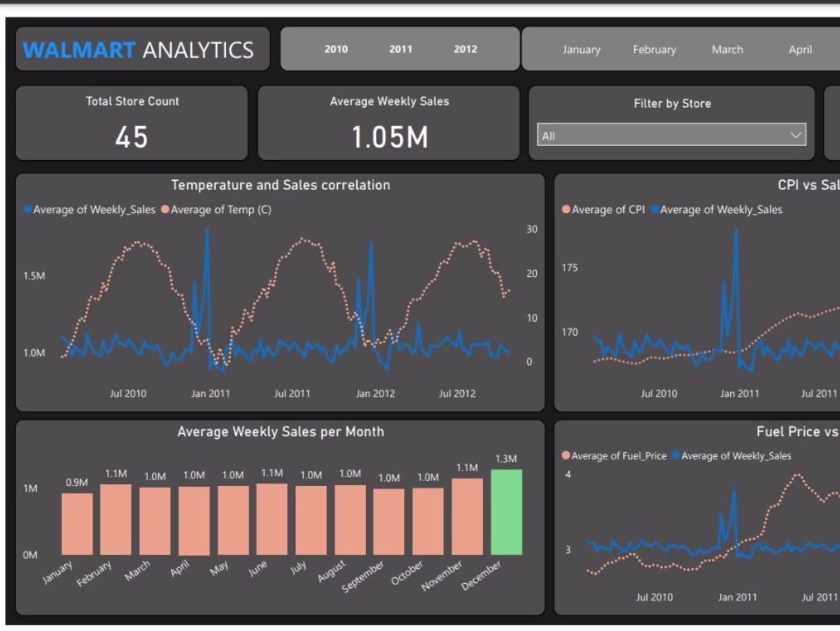
Task: Click the June bar in the monthly sales chart
Action: click(x=272, y=519)
